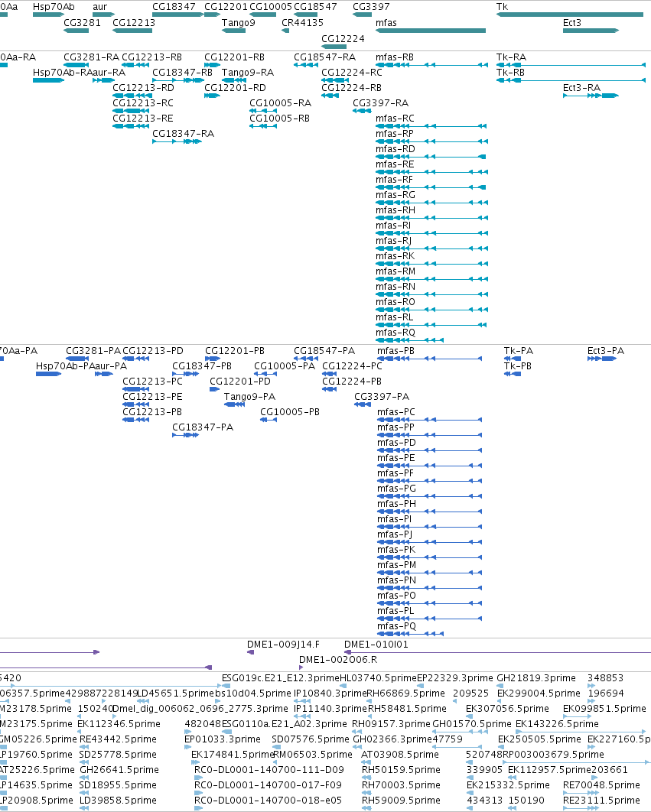Viewport: 651px width, 812px height.
Task: Click polypeptide CG3397-PA
Action: coord(382,397)
